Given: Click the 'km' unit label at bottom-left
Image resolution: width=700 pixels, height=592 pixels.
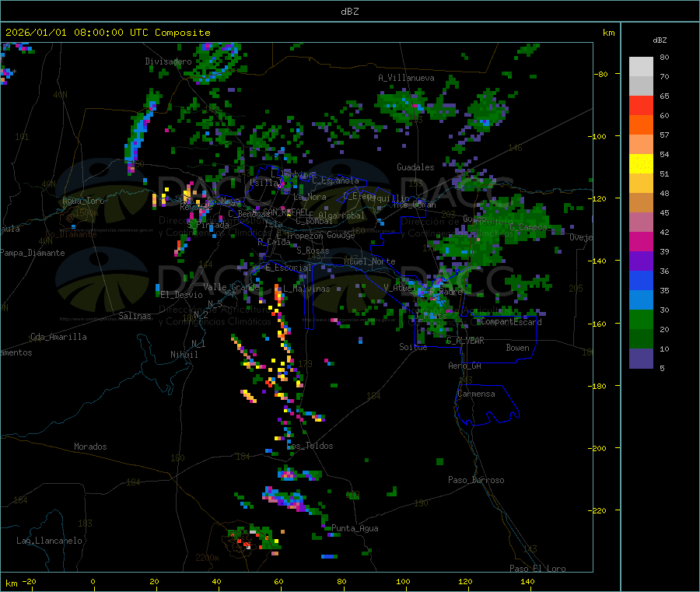Looking at the screenshot, I should coord(11,583).
